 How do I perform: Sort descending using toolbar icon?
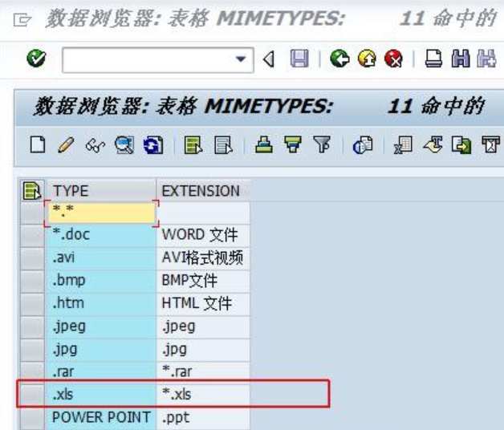[x=293, y=144]
